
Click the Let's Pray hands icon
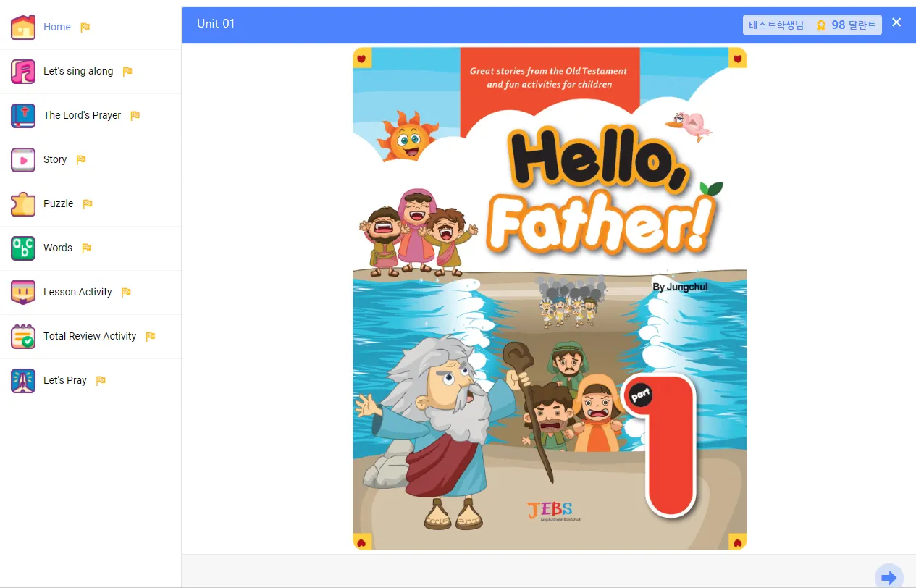[x=23, y=381]
